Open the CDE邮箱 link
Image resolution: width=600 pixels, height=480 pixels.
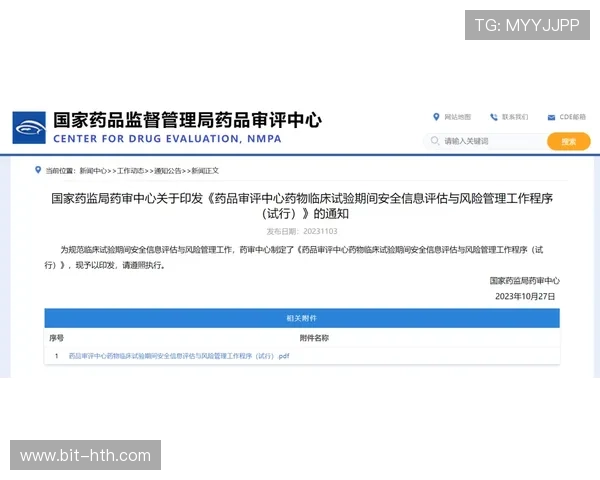[x=572, y=117]
